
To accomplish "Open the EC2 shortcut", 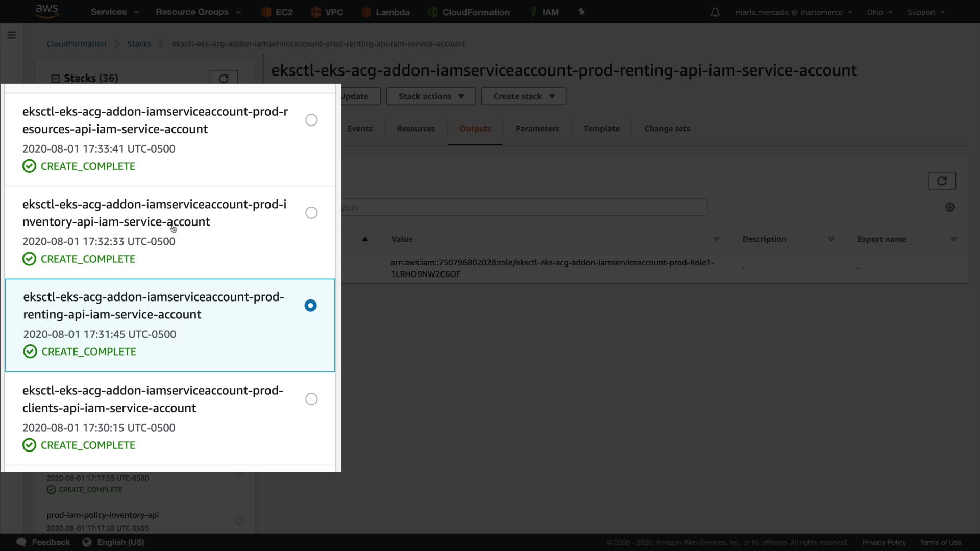I will [277, 12].
